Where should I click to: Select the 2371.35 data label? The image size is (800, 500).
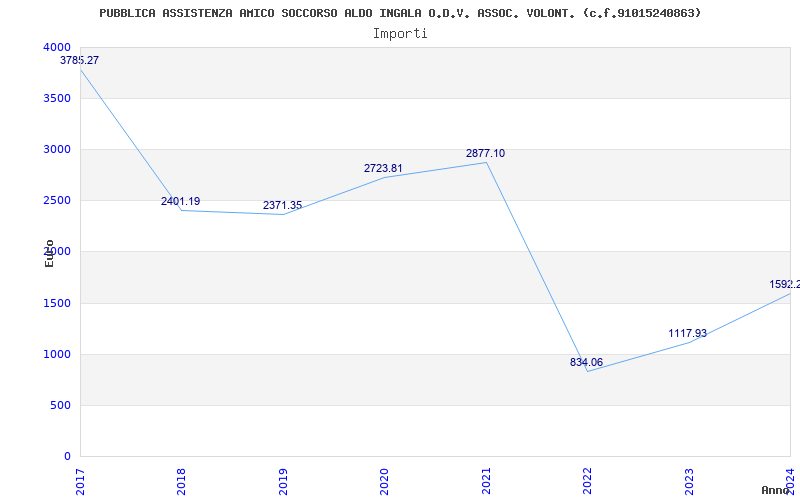283,205
